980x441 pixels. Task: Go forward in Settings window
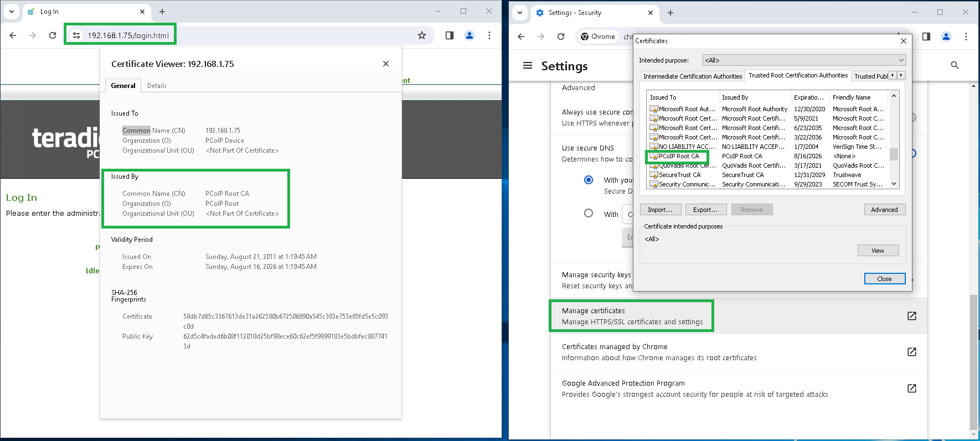tap(541, 37)
